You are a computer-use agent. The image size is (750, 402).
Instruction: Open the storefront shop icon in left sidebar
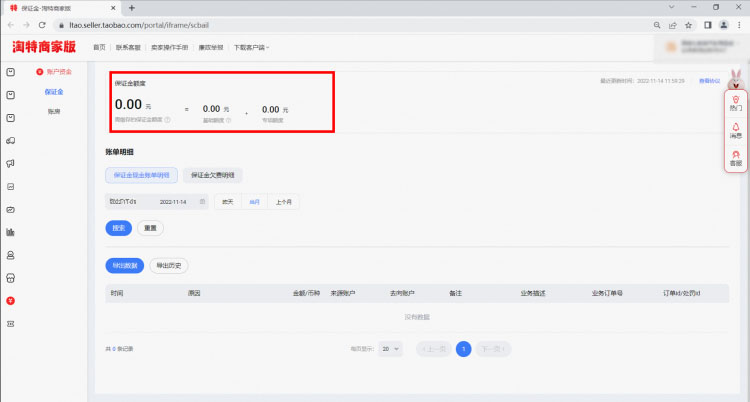11,278
